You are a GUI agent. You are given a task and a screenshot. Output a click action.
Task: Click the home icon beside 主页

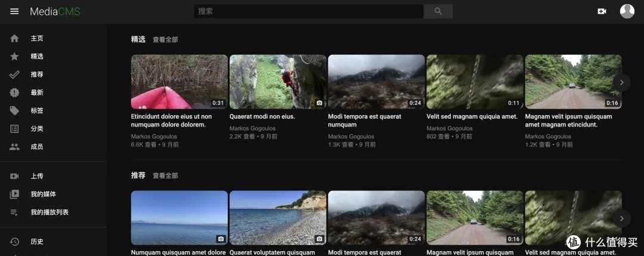click(14, 38)
